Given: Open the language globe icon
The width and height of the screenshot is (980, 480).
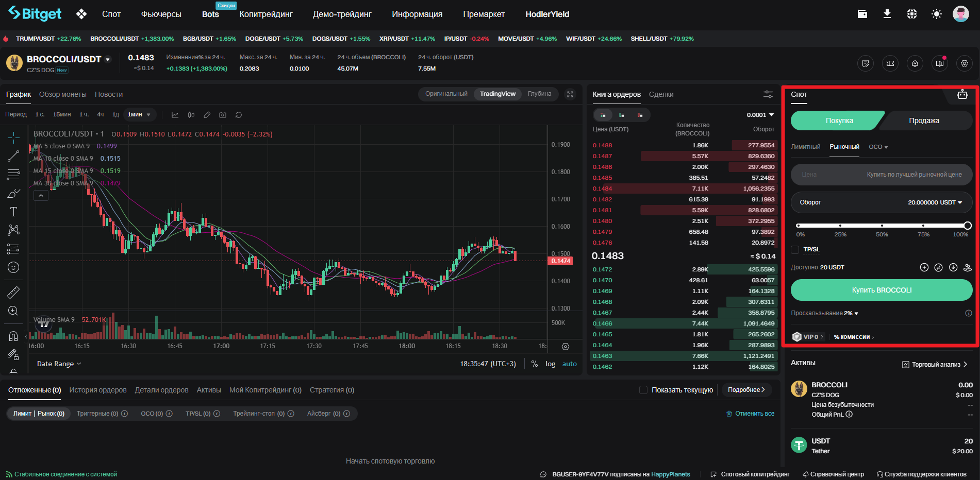Looking at the screenshot, I should point(912,14).
